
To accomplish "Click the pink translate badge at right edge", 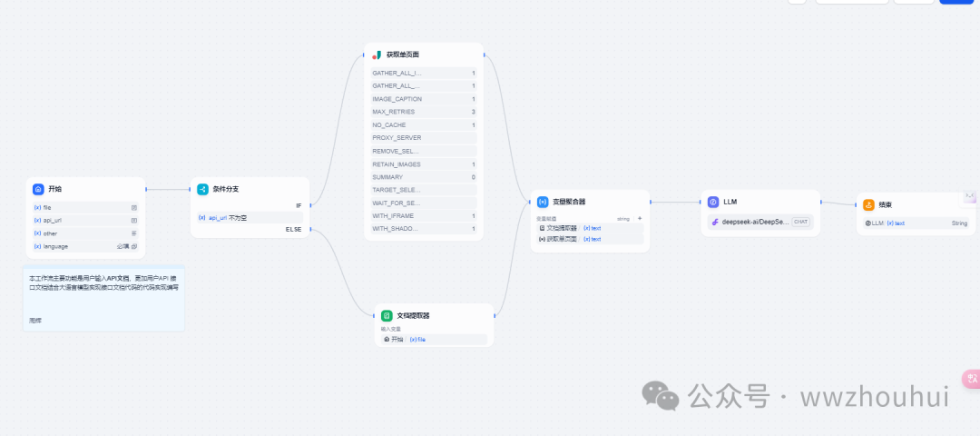I will [x=971, y=379].
